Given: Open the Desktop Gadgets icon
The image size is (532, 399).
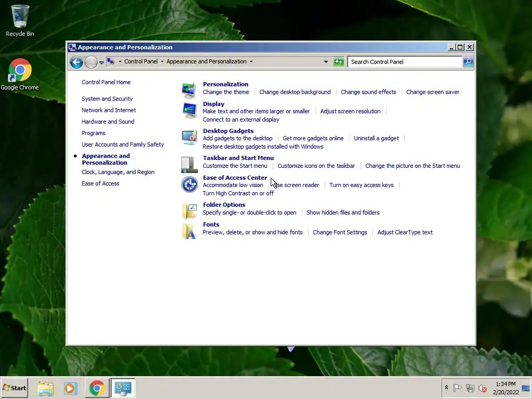Looking at the screenshot, I should [x=189, y=137].
